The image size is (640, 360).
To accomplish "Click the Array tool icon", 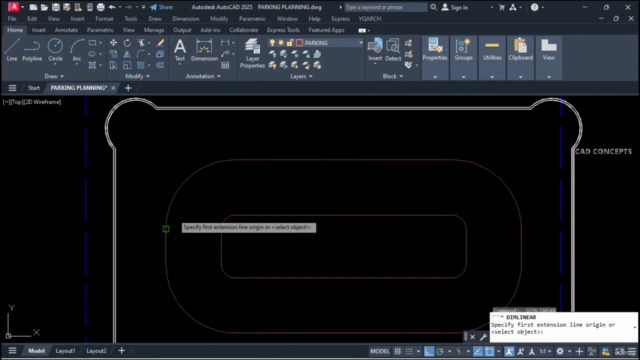I will tap(141, 65).
